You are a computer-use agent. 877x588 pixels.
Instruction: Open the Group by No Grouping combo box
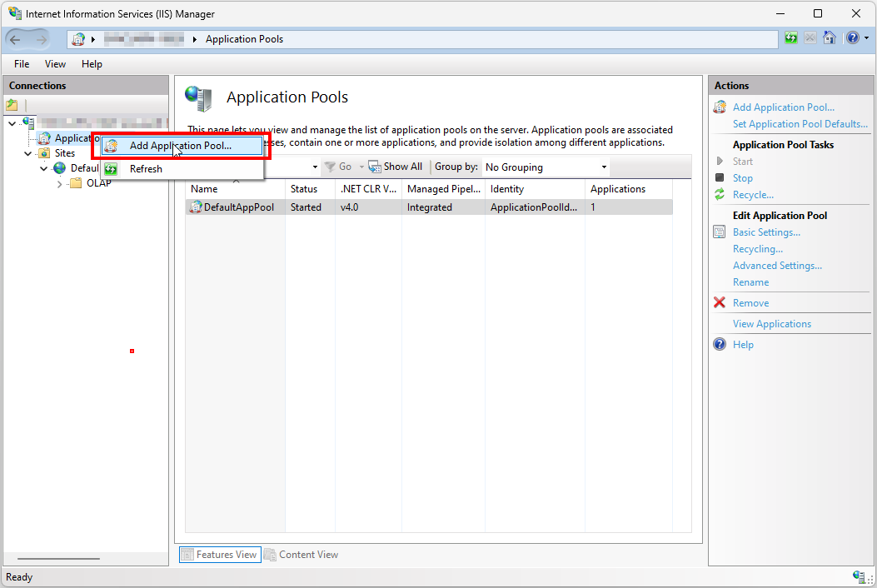pos(546,167)
